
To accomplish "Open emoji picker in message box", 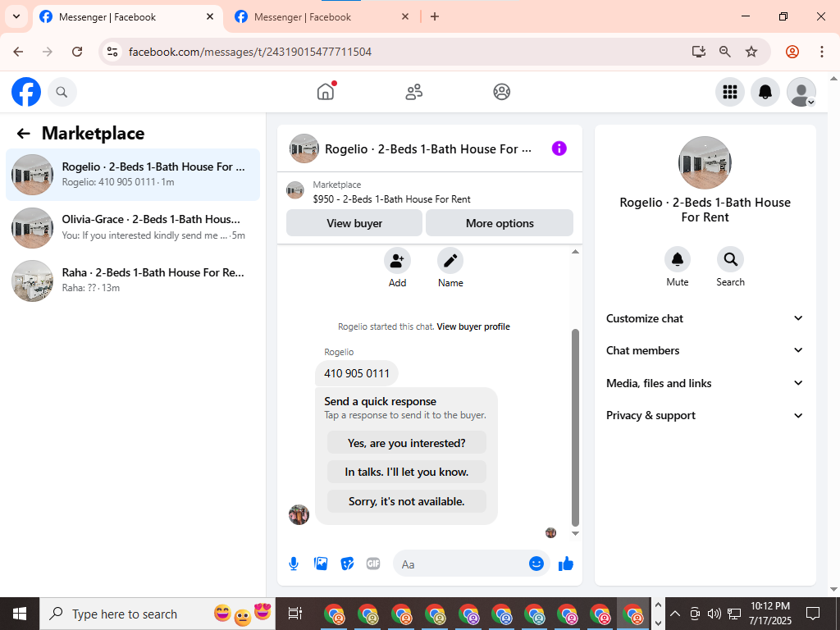I will 536,564.
